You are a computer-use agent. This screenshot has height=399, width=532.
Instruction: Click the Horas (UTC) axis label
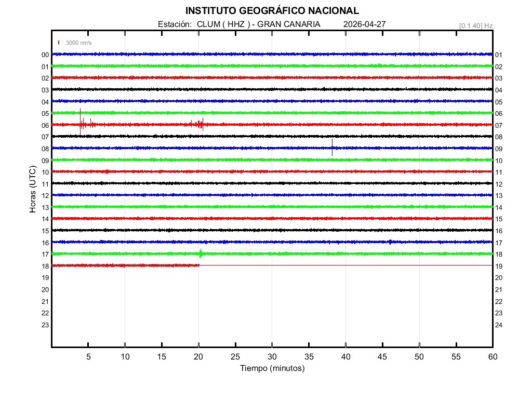pos(33,190)
